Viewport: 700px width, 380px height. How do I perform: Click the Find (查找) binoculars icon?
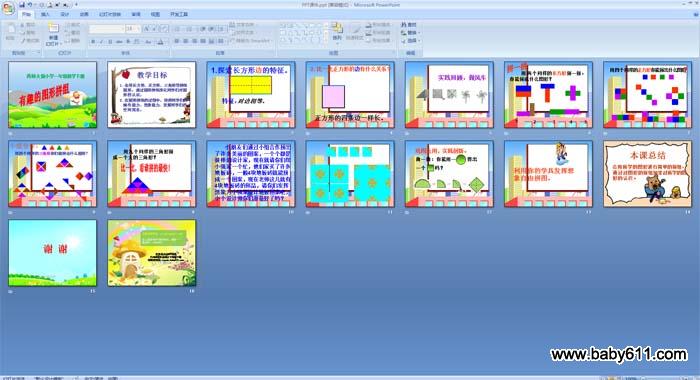coord(404,25)
